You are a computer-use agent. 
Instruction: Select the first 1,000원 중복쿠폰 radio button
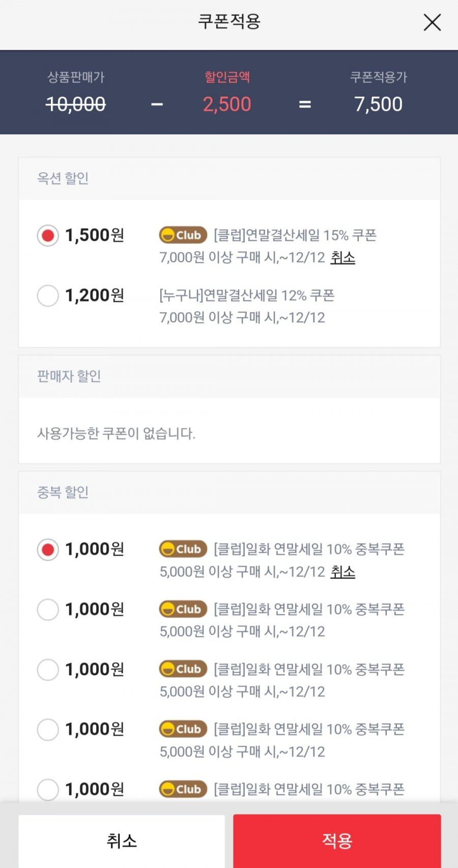coord(48,550)
